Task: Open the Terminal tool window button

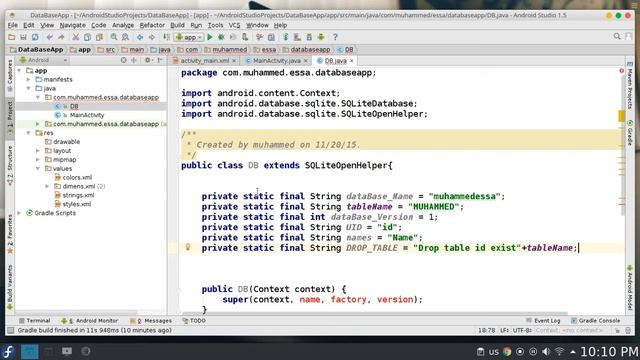Action: pyautogui.click(x=34, y=321)
